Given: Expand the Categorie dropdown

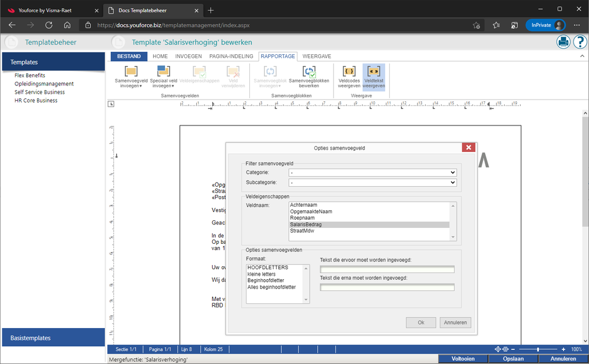Looking at the screenshot, I should [x=373, y=173].
